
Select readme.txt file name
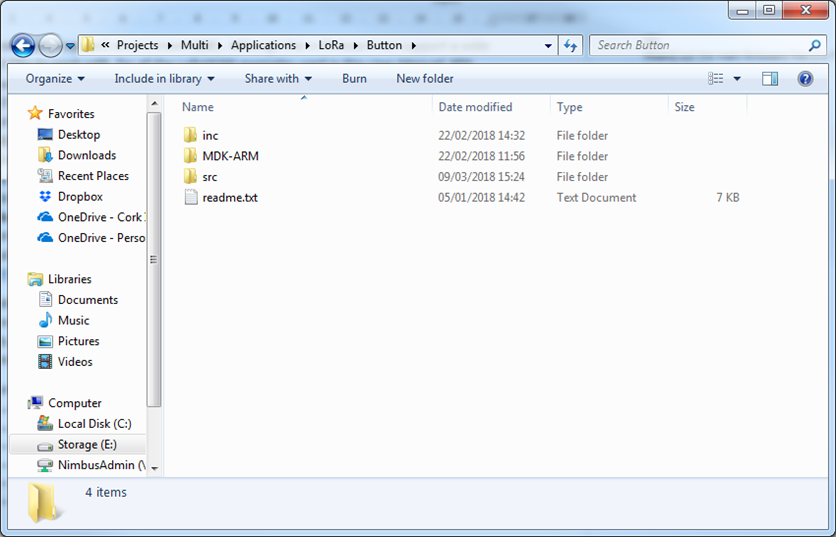pyautogui.click(x=230, y=198)
